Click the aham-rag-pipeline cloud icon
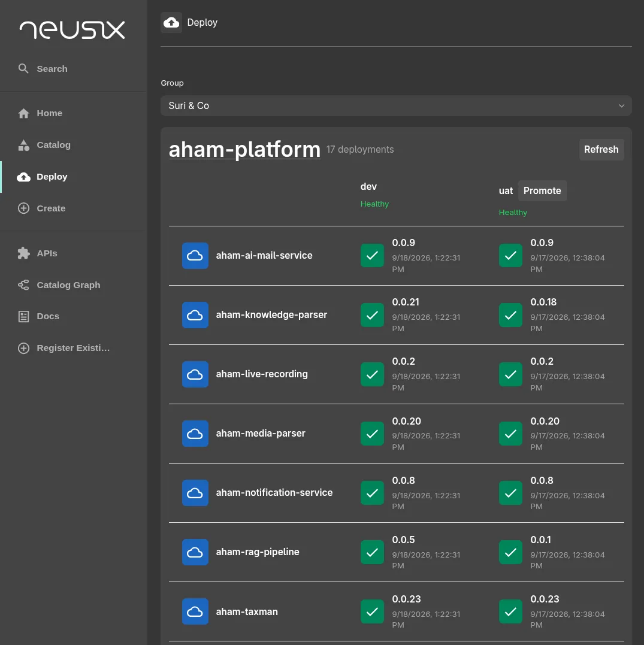 coord(195,552)
